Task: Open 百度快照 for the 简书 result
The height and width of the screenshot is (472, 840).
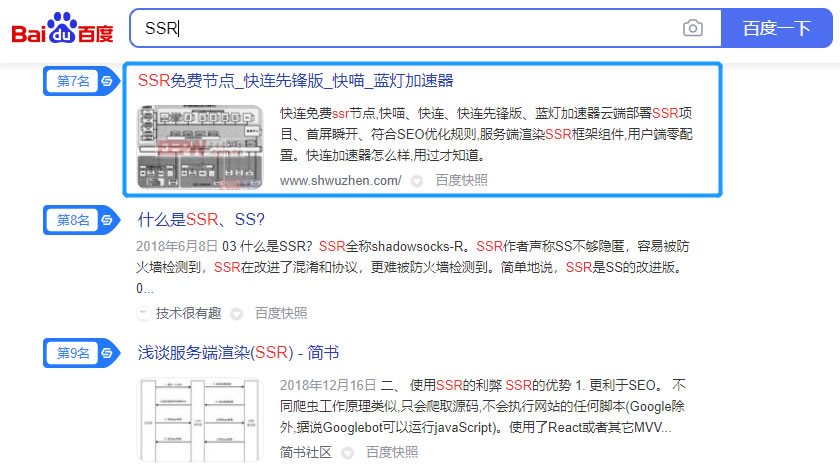Action: 392,453
